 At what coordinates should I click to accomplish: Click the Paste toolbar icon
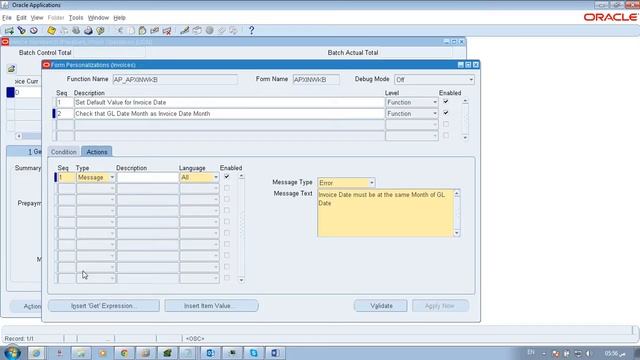142,31
